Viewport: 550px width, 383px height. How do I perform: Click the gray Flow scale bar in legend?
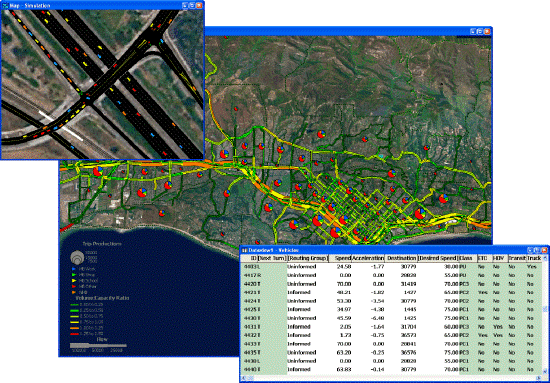tap(98, 345)
